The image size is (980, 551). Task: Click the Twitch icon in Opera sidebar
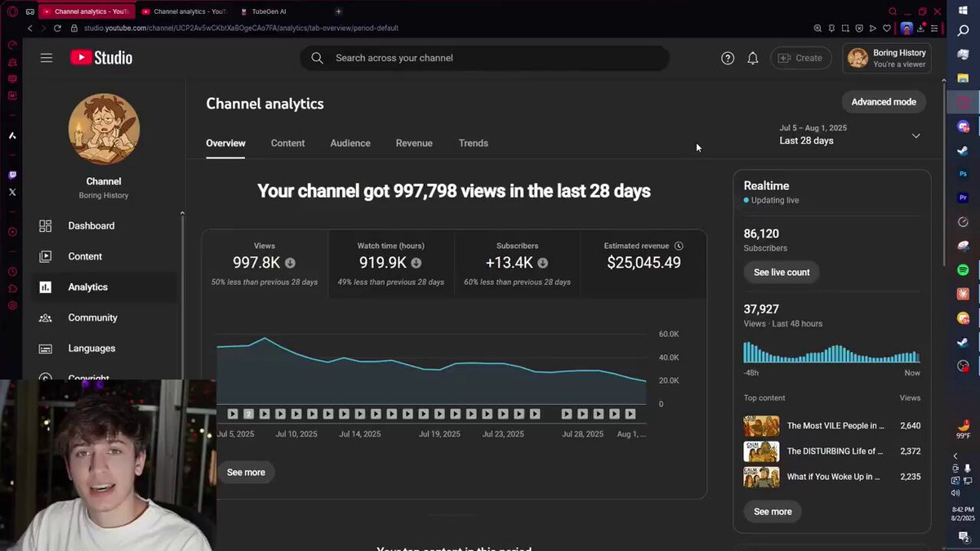point(12,175)
